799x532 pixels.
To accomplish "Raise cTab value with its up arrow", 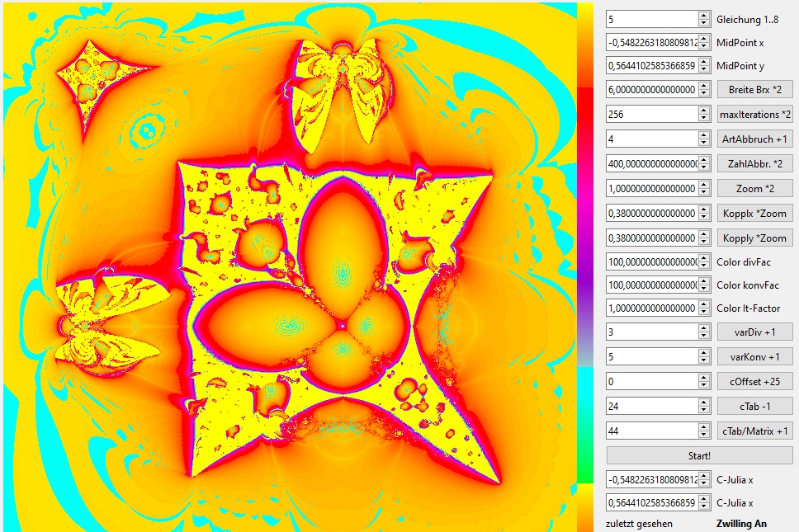I will click(x=704, y=403).
